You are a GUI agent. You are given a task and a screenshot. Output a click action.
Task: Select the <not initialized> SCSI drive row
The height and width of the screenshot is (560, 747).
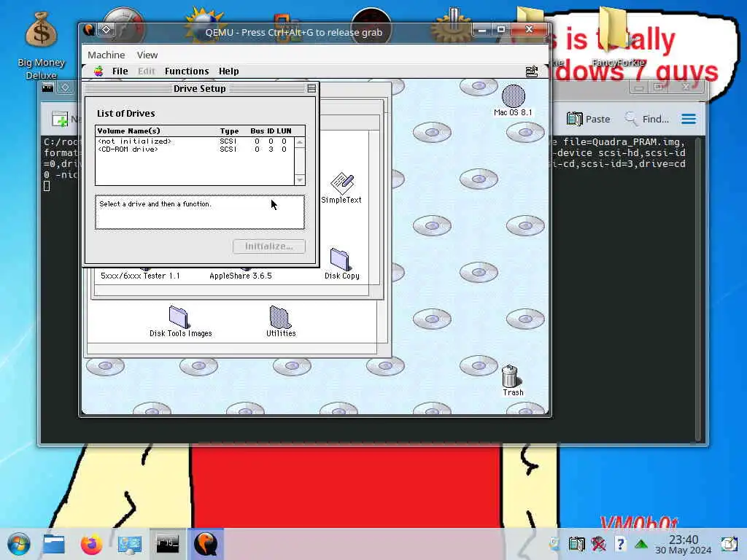(194, 141)
